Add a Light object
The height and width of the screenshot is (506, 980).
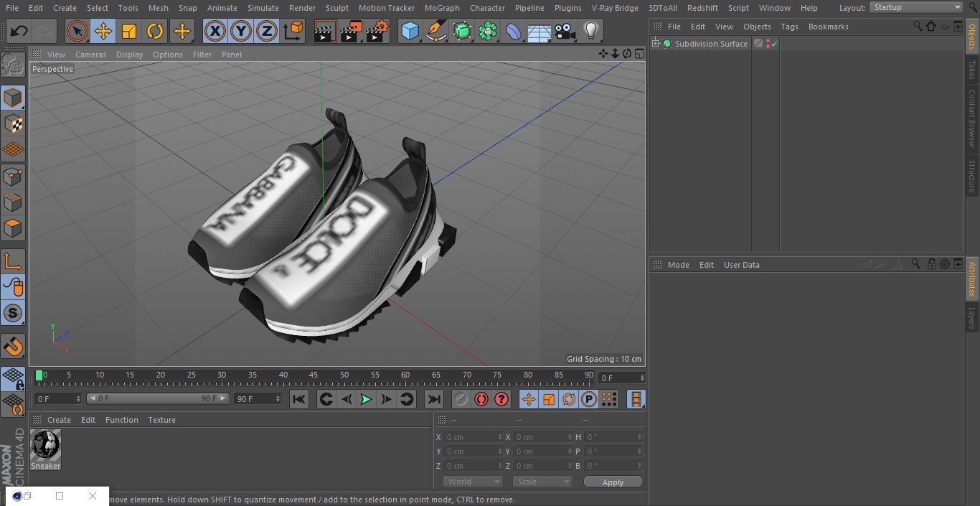pyautogui.click(x=591, y=31)
